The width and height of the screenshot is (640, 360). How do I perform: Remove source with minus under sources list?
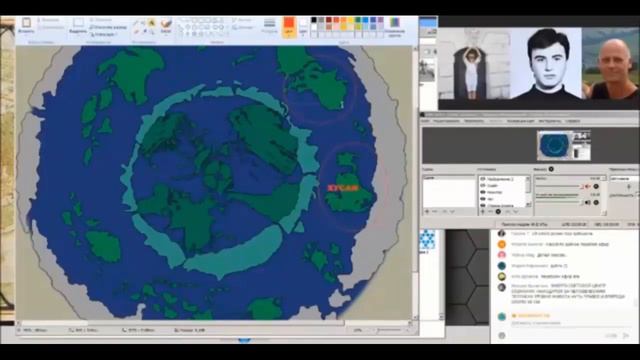click(x=490, y=211)
